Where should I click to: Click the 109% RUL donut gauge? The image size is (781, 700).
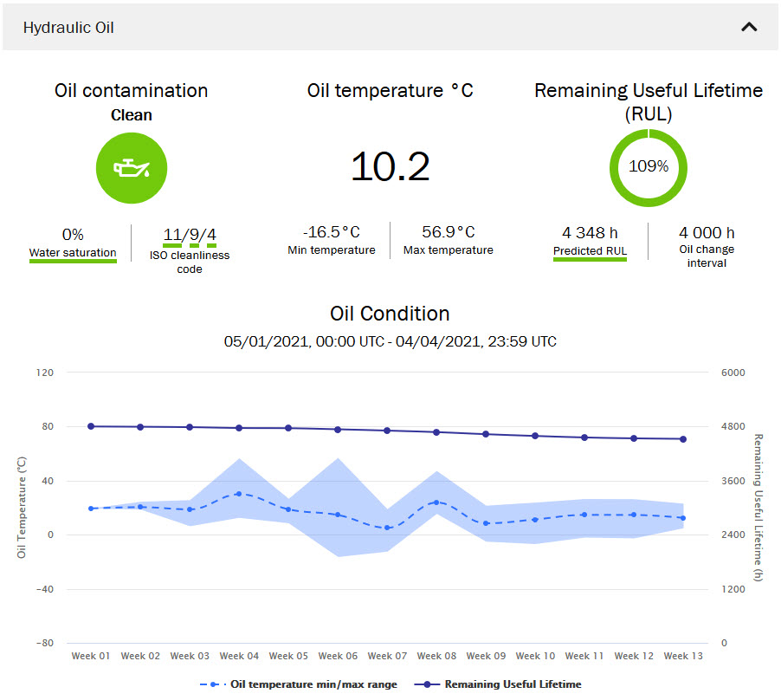(648, 167)
